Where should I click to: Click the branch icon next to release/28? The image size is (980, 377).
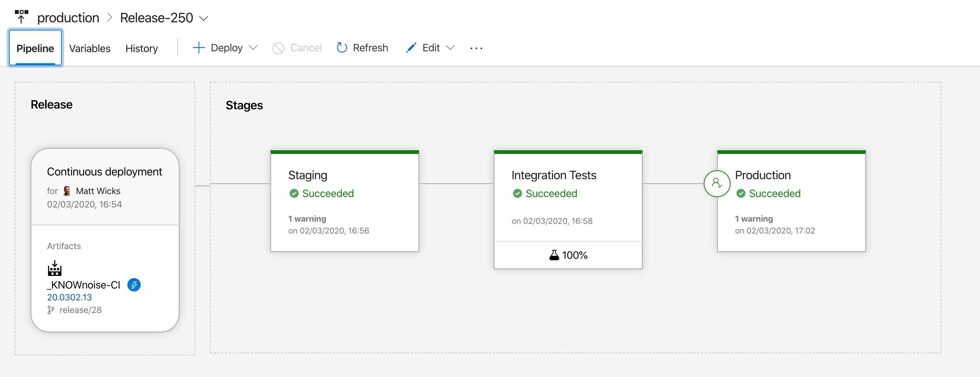[x=51, y=310]
